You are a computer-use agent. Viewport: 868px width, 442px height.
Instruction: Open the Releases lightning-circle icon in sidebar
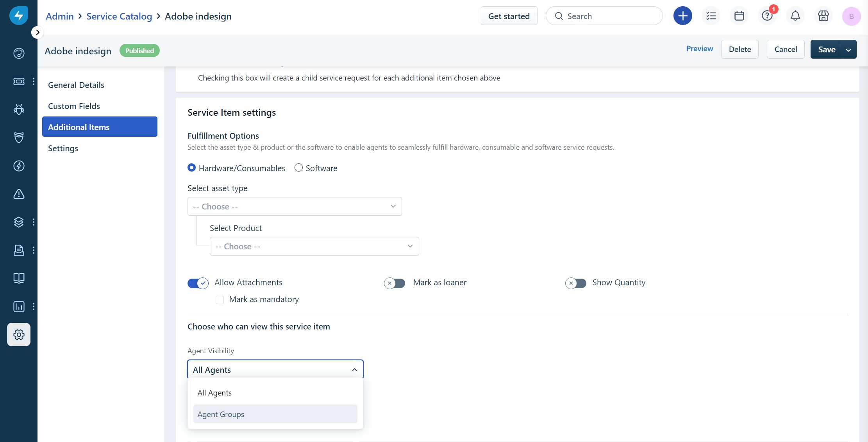(x=19, y=166)
